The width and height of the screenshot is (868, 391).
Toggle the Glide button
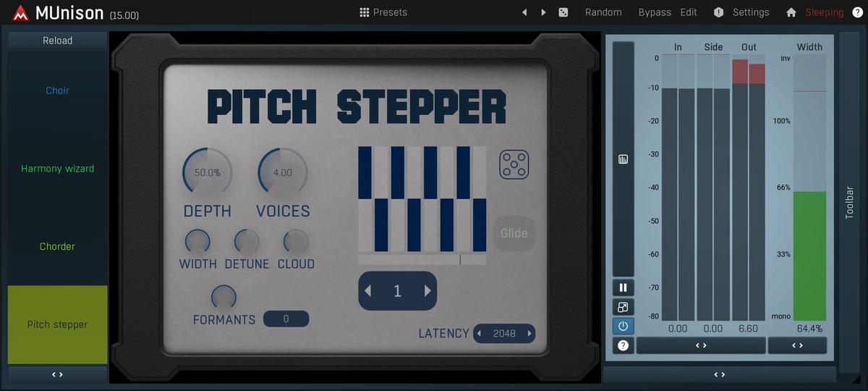pos(514,233)
